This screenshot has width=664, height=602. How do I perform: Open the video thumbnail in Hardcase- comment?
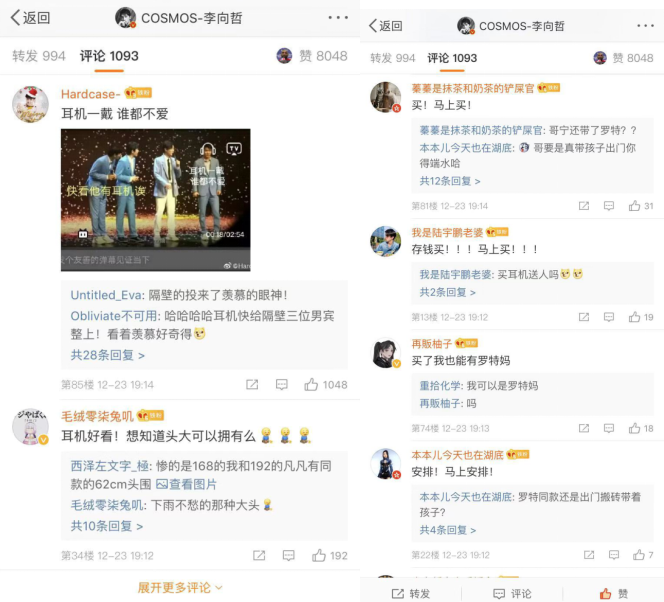[x=155, y=200]
